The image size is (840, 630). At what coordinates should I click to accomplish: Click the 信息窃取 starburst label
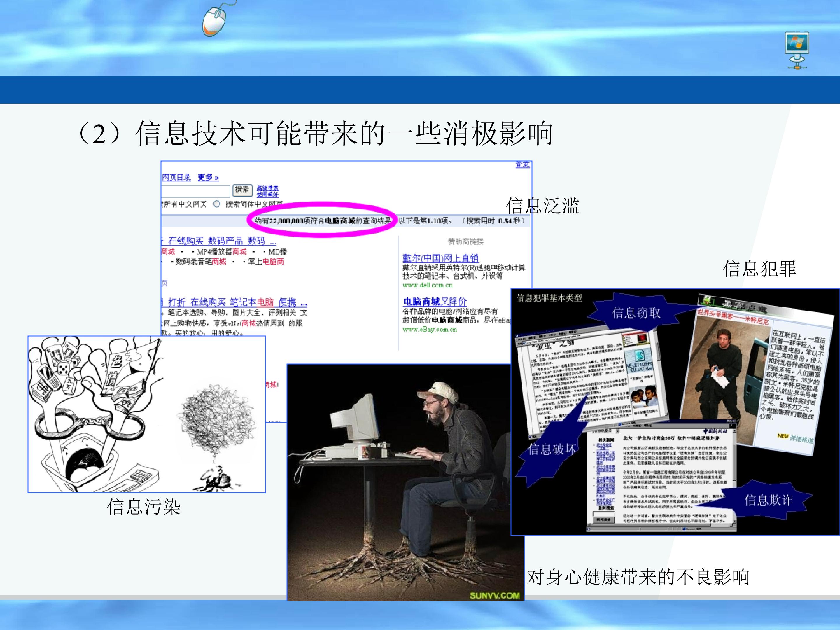(x=636, y=313)
